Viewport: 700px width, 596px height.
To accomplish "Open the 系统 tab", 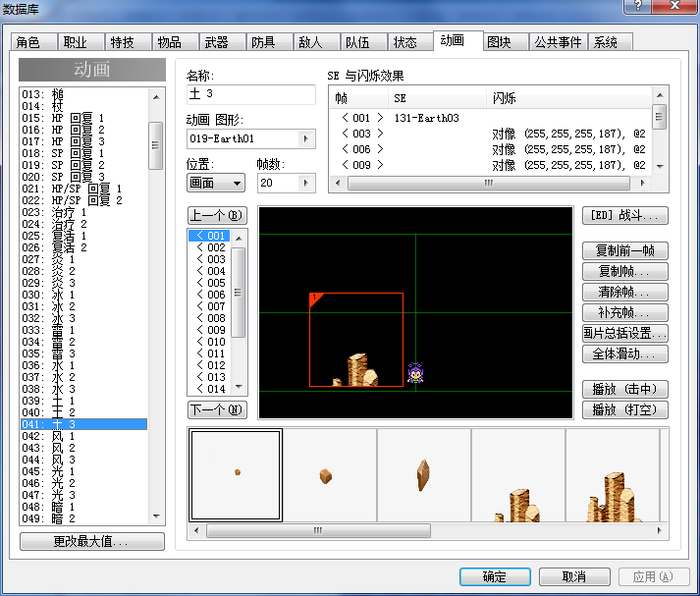I will coord(611,42).
